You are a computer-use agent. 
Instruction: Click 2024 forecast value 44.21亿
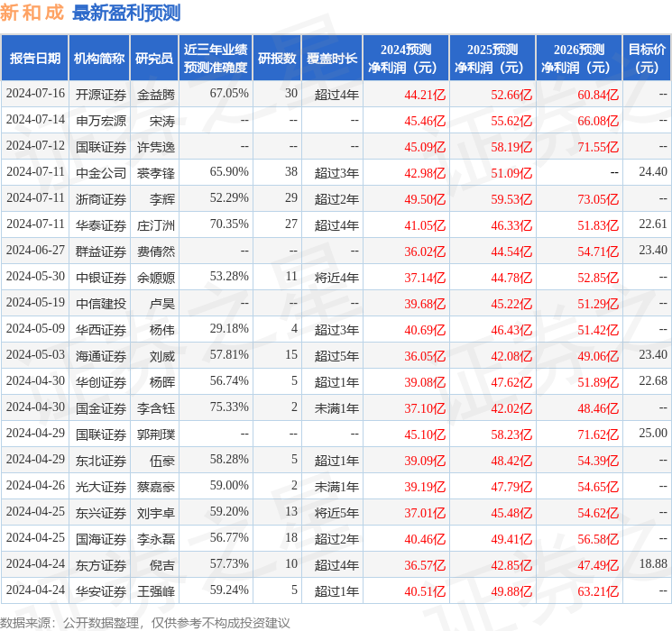point(425,95)
